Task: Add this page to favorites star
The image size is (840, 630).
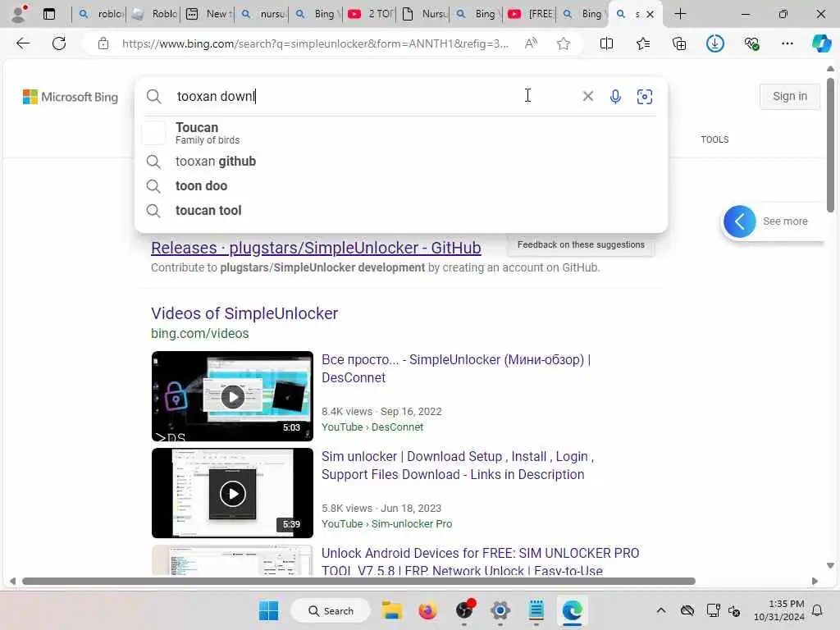Action: tap(563, 43)
